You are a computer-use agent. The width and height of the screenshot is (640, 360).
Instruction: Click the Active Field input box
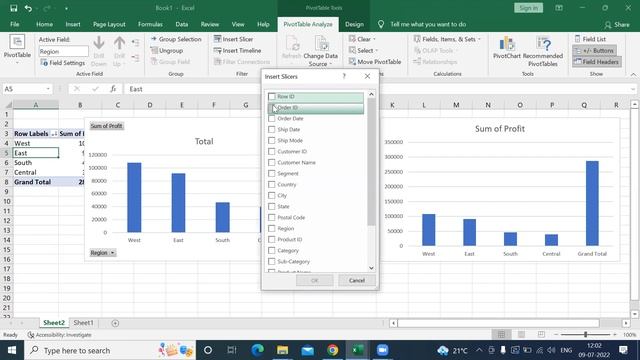pyautogui.click(x=63, y=52)
